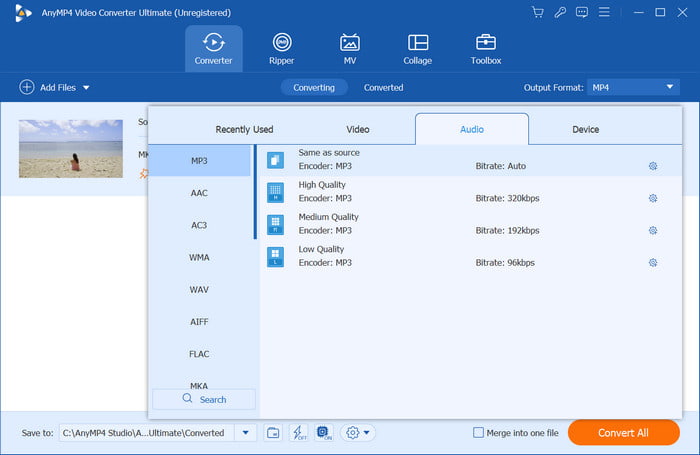
Task: Select the Device format tab
Action: tap(585, 129)
